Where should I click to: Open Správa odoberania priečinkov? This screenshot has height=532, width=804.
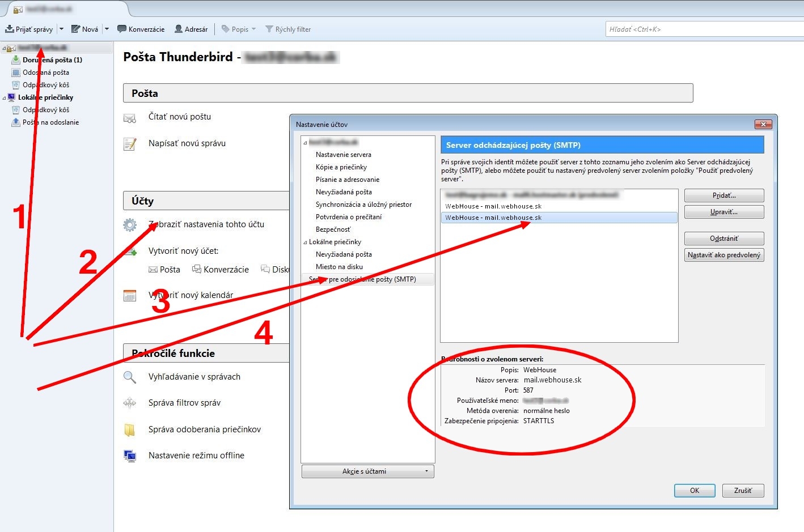(205, 429)
